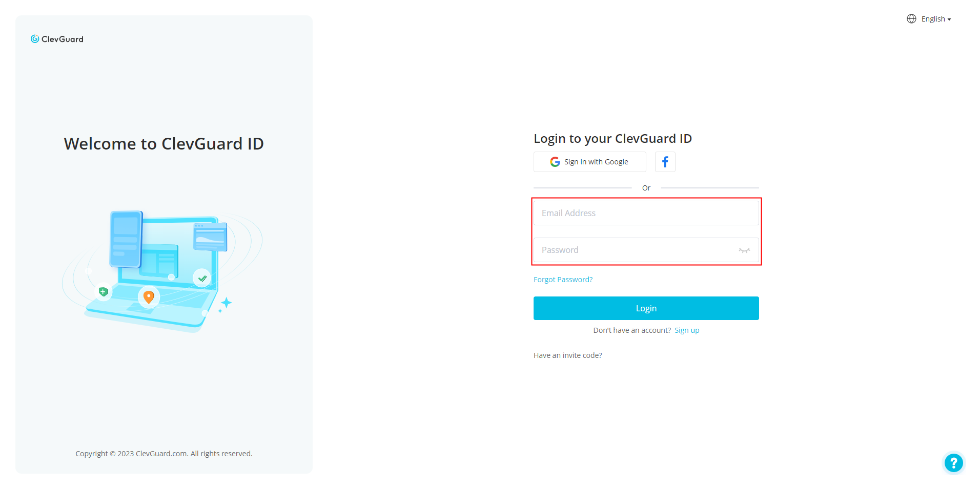Click the ClevGuard logo
Screen dimensions: 980x489
tap(57, 39)
